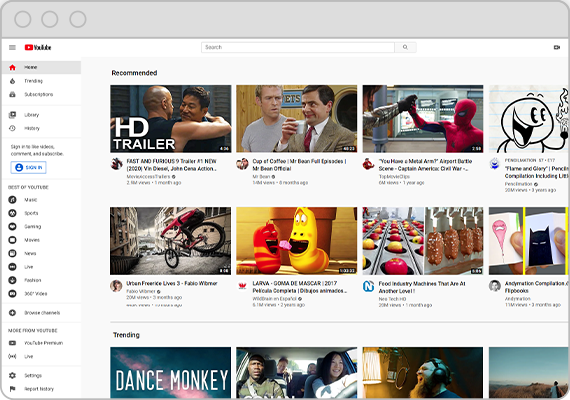Viewport: 570px width, 400px height.
Task: Click the Mr Bean channel avatar
Action: [242, 164]
